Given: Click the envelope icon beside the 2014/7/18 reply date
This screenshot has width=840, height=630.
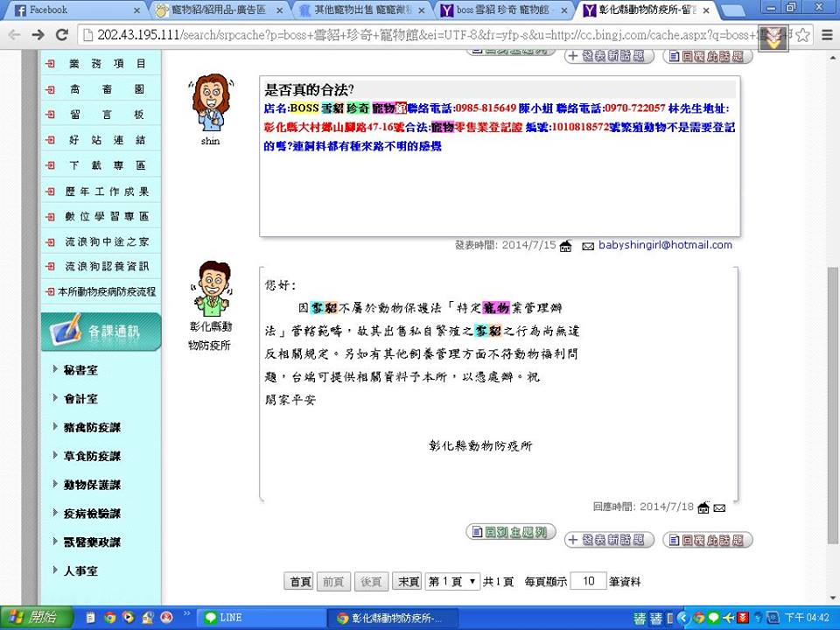Looking at the screenshot, I should [x=719, y=507].
